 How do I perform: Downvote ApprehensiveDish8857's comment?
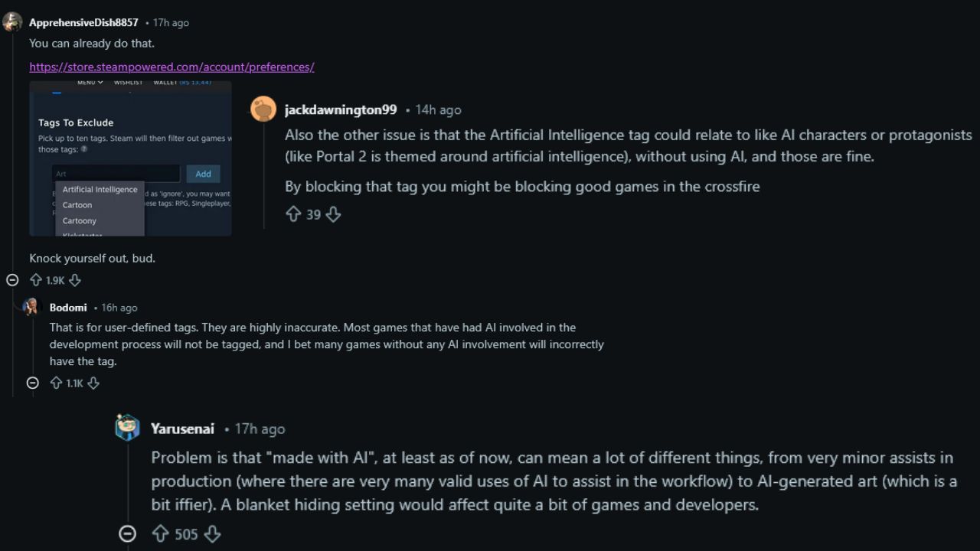[x=74, y=280]
